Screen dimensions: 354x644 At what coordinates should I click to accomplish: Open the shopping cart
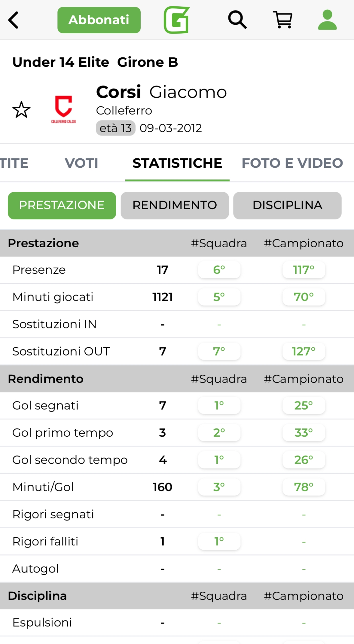pos(283,20)
